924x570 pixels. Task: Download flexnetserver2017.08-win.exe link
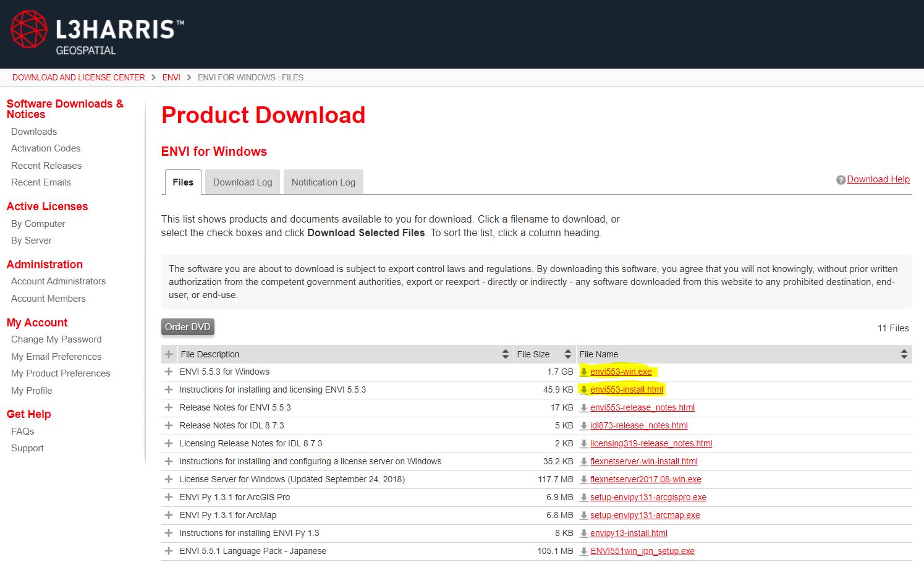pos(646,480)
